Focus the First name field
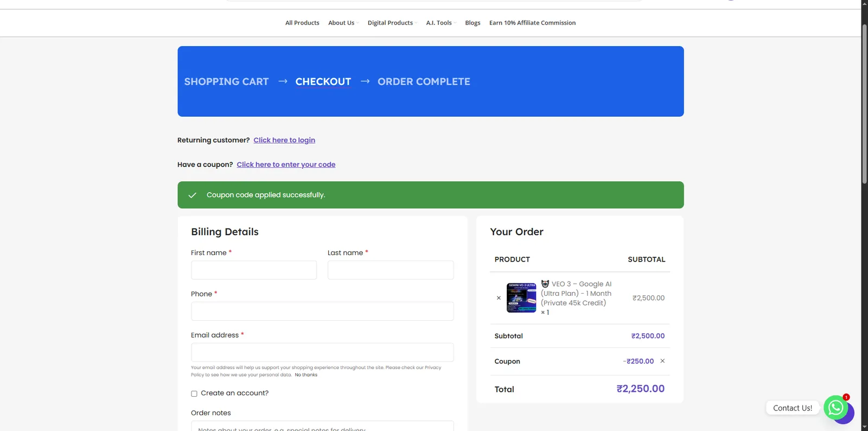This screenshot has width=868, height=431. click(254, 270)
